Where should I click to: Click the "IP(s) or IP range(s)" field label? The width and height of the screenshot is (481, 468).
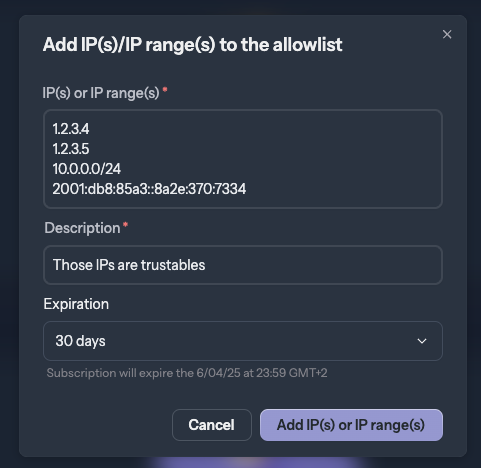[x=101, y=93]
